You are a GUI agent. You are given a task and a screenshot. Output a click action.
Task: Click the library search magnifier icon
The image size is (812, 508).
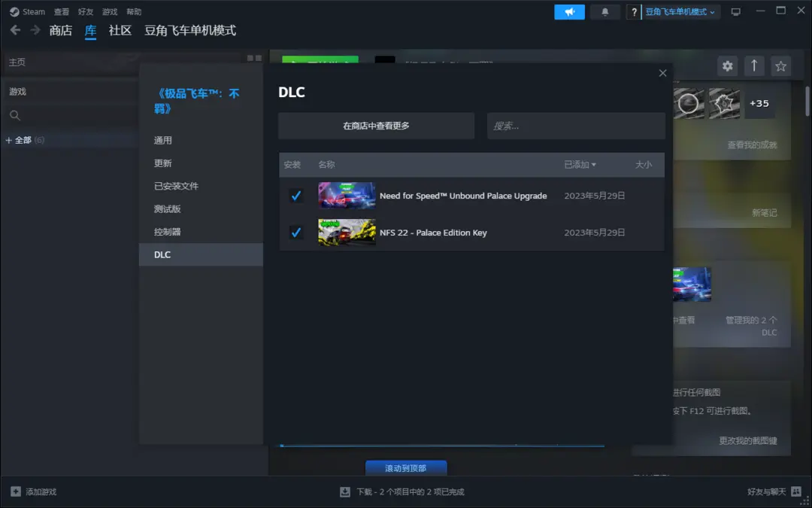coord(15,115)
